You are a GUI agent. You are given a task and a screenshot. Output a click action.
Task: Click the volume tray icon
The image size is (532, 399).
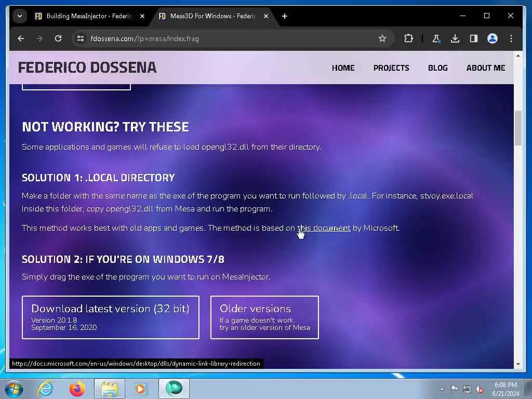480,389
